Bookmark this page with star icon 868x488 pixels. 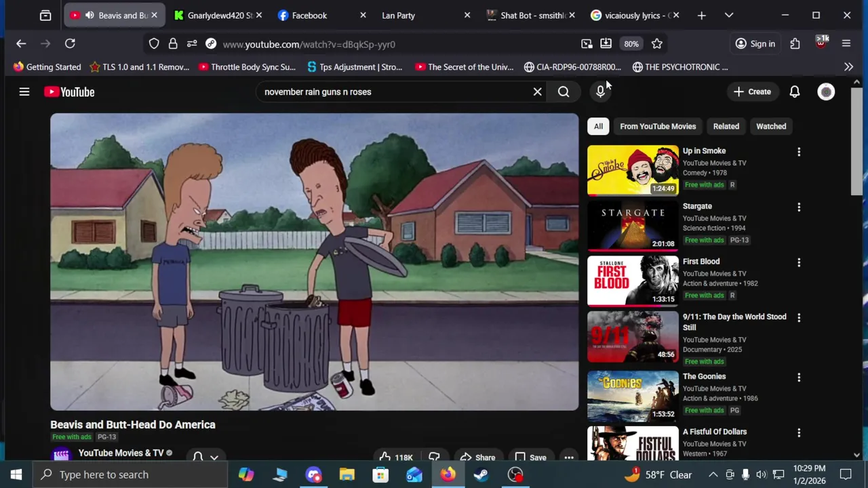click(656, 44)
